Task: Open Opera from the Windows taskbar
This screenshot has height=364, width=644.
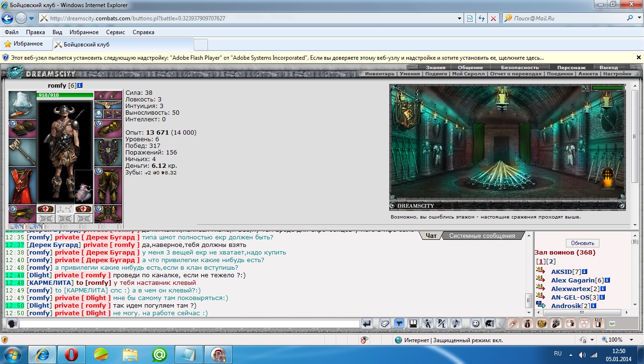Action: (72, 354)
